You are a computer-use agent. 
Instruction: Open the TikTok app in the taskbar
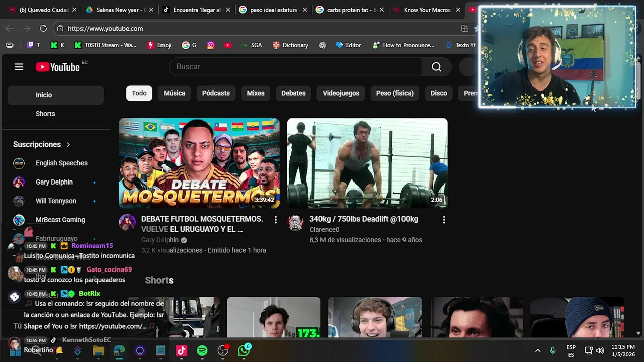click(x=181, y=350)
